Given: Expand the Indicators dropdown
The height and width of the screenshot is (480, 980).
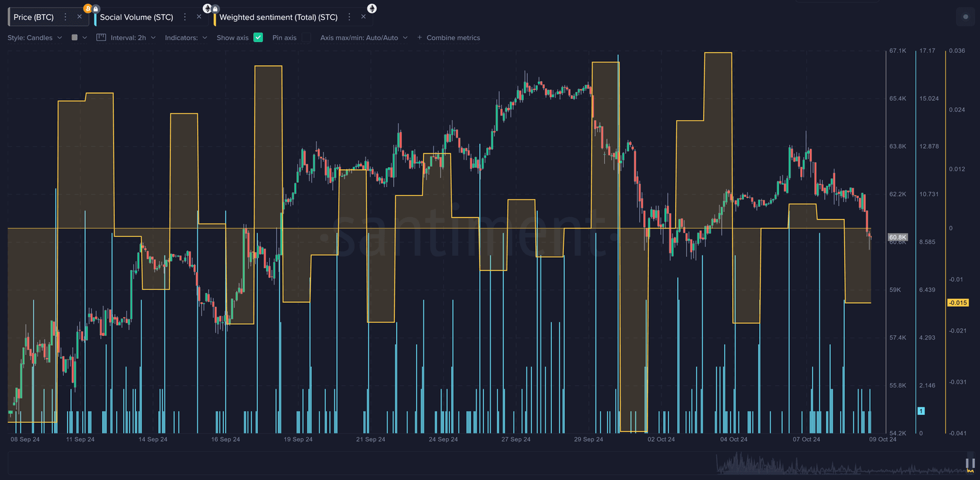Looking at the screenshot, I should [186, 38].
